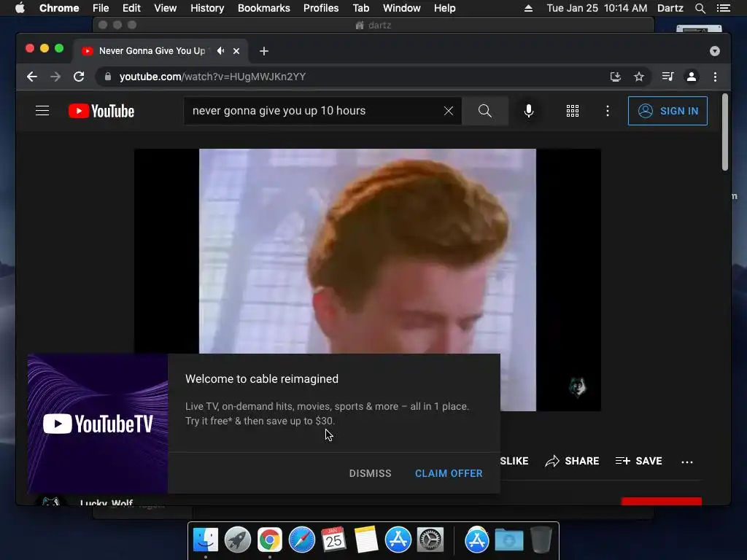Open Notes from the Dock
This screenshot has height=560, width=747.
coord(366,540)
